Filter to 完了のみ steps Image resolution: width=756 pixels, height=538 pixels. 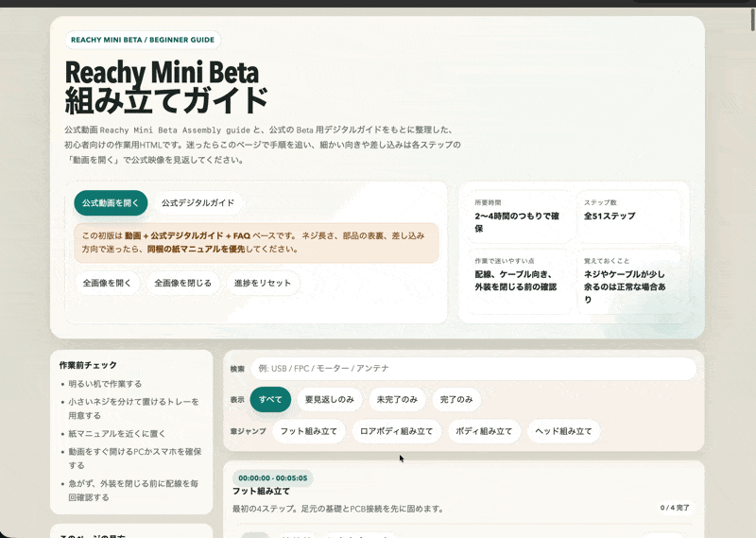(456, 400)
